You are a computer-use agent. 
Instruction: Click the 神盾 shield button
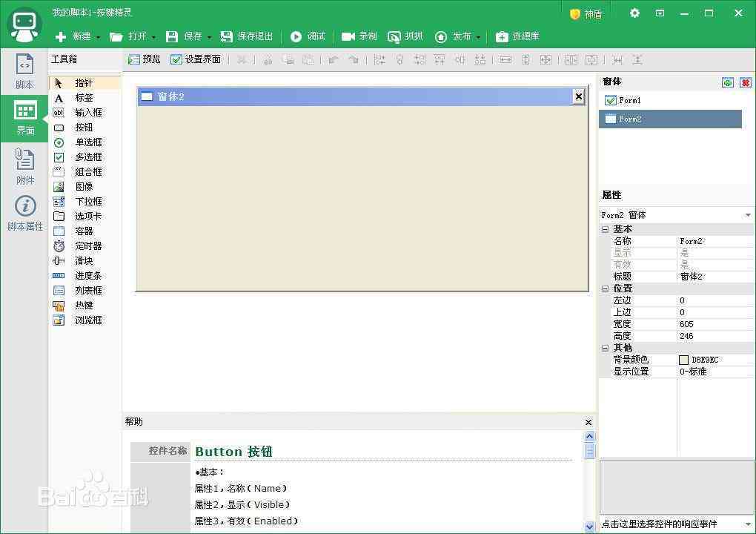pyautogui.click(x=586, y=14)
